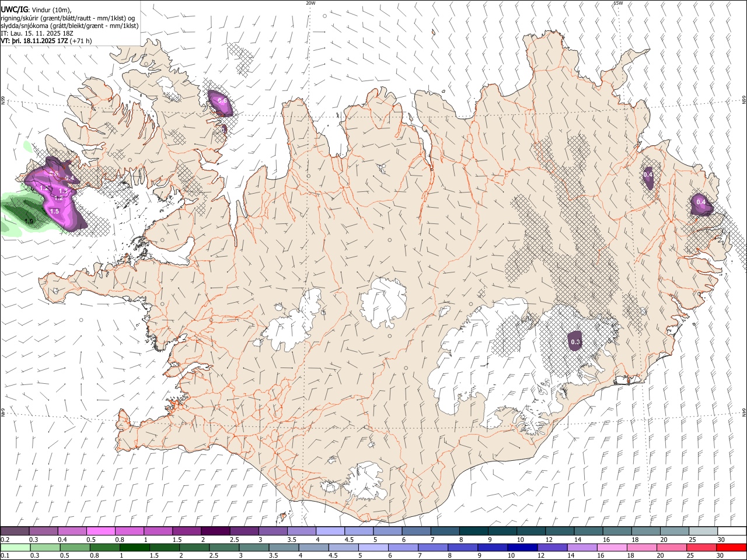Click 'slydda/snjókoma' legend description line
The image size is (747, 560).
pos(69,26)
